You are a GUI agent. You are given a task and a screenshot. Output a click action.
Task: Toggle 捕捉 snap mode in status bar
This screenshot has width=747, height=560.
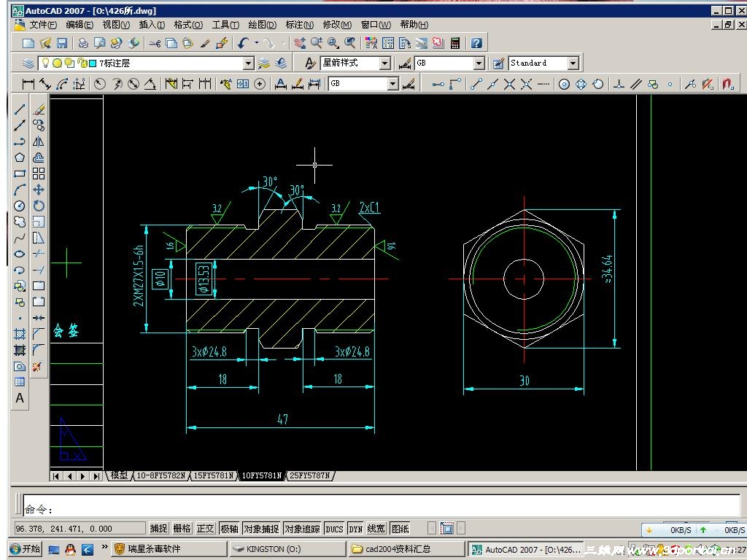click(158, 529)
